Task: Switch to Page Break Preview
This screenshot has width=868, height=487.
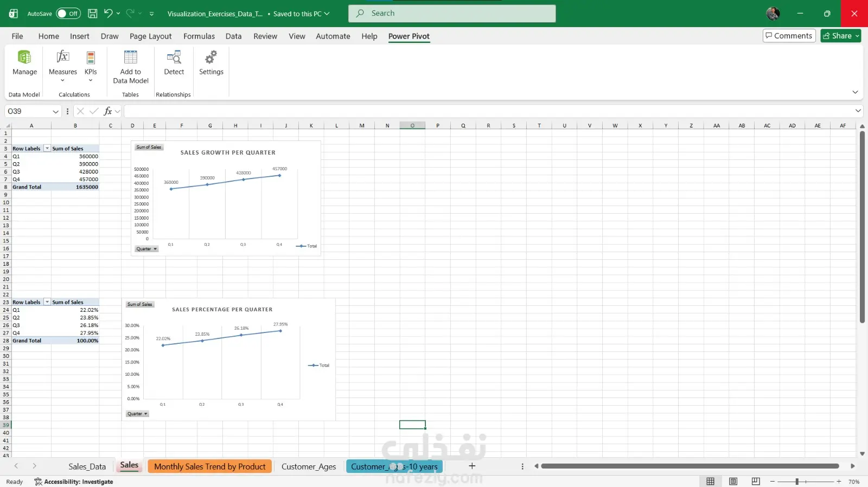Action: click(x=756, y=482)
